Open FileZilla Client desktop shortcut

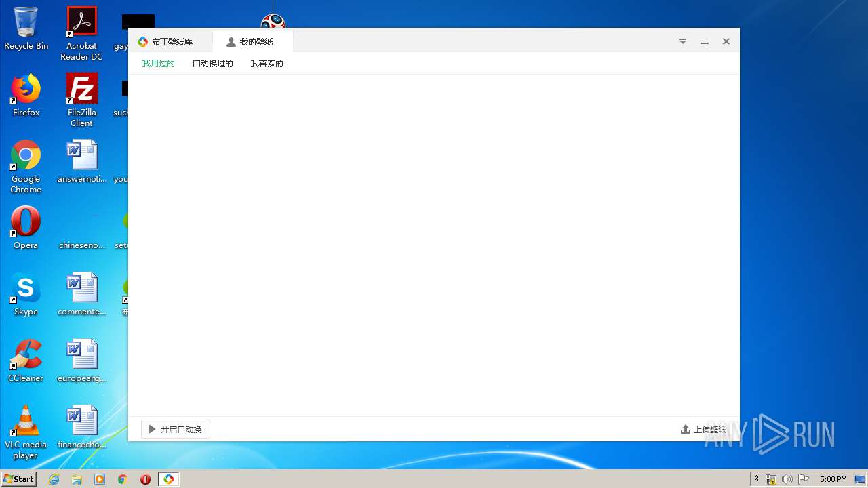[x=81, y=100]
